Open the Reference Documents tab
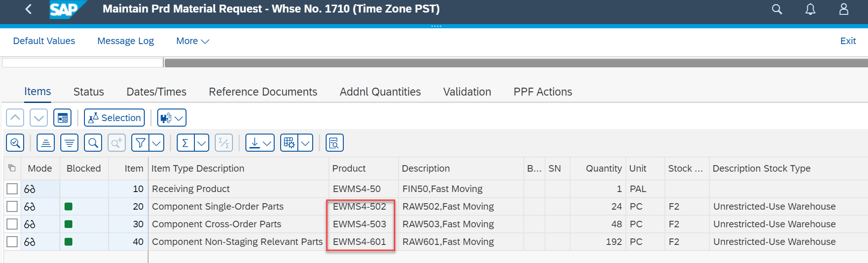The height and width of the screenshot is (263, 868). coord(263,92)
